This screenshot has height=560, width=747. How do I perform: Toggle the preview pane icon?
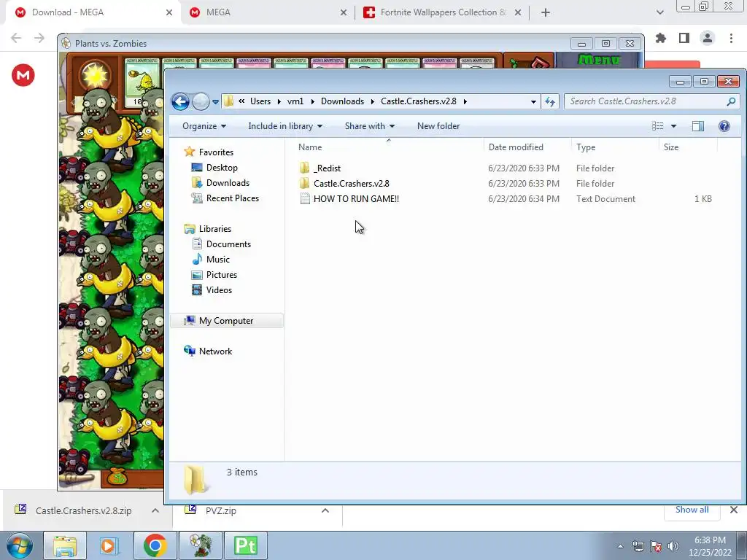point(698,126)
